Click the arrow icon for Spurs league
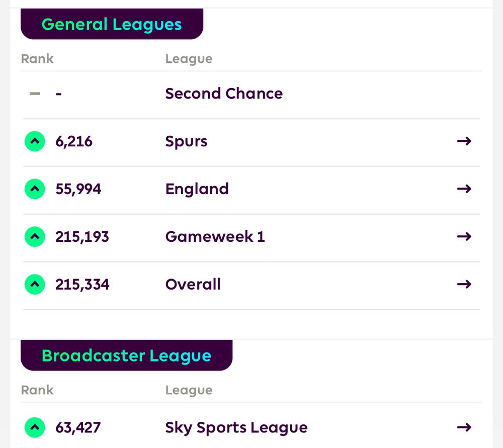 click(464, 141)
